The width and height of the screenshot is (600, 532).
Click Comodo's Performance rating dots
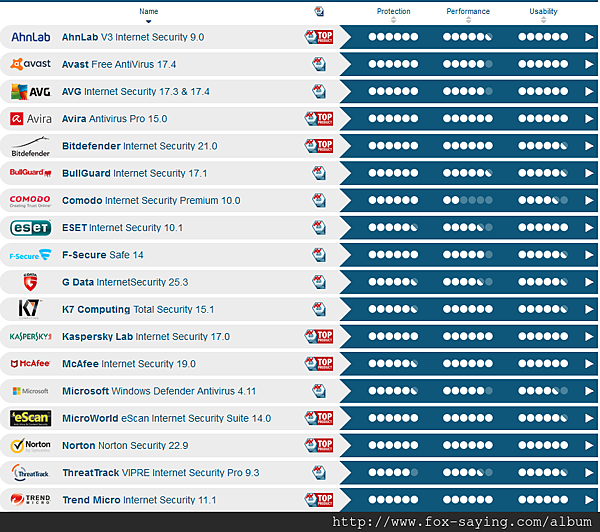[x=468, y=200]
